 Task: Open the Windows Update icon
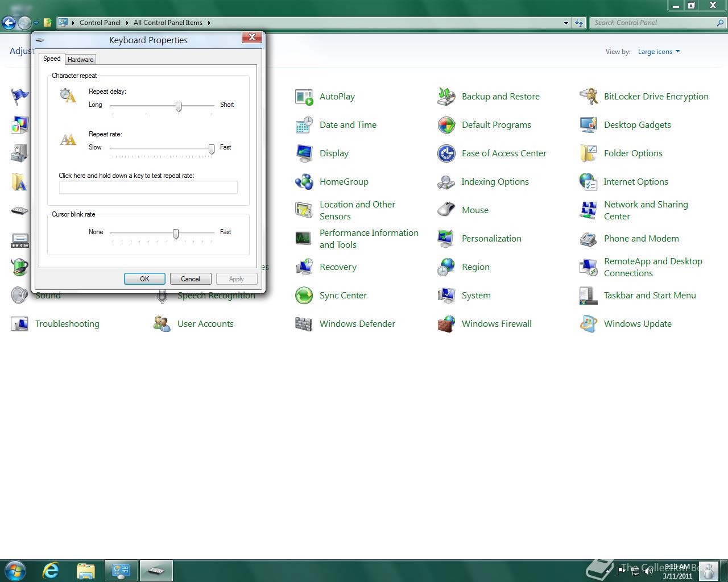tap(589, 324)
